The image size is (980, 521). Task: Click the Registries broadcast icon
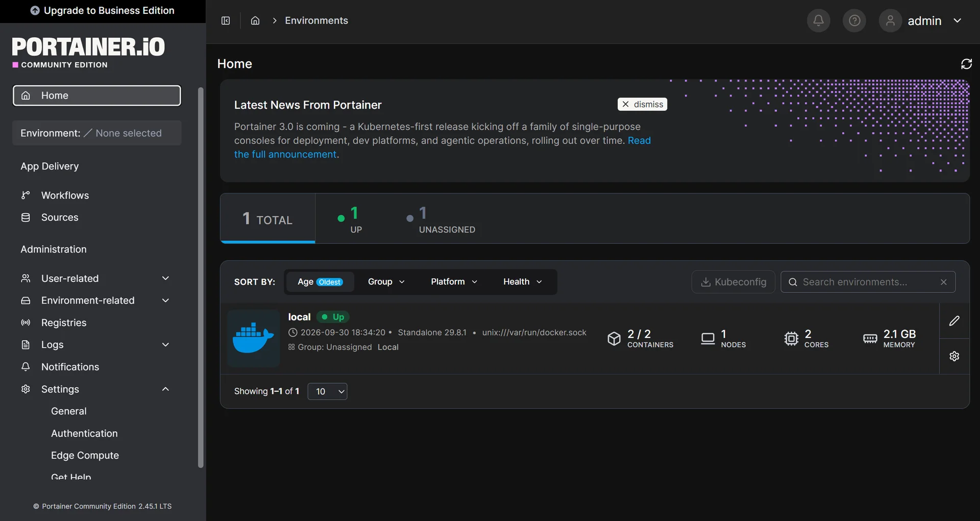[26, 322]
